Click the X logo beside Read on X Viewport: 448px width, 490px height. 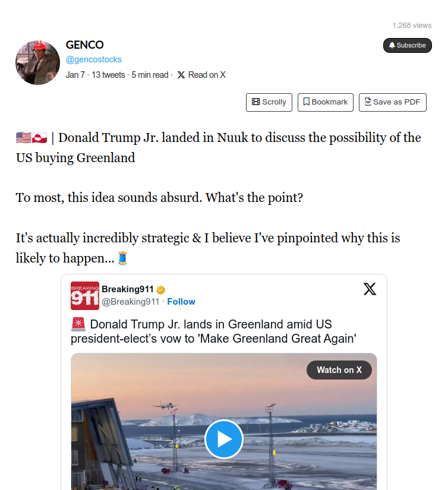pos(181,75)
